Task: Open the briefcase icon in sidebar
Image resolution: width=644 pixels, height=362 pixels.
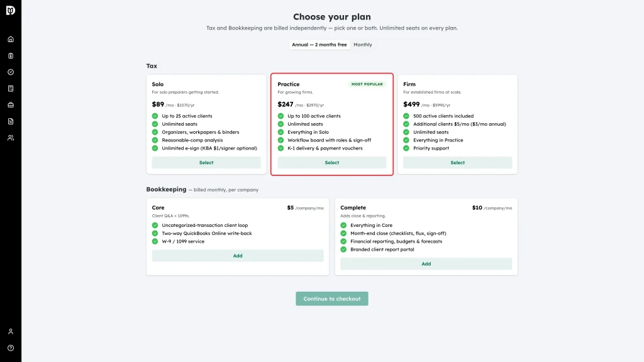Action: point(11,105)
